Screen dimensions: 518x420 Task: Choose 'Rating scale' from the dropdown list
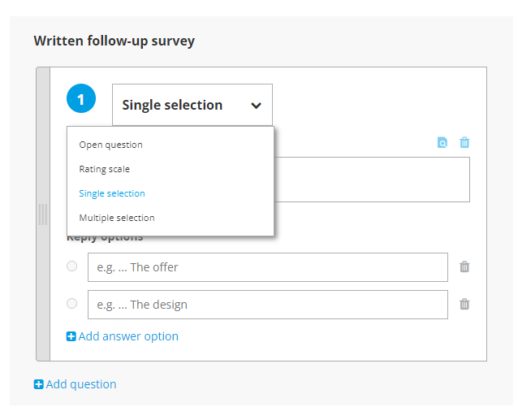tap(105, 169)
